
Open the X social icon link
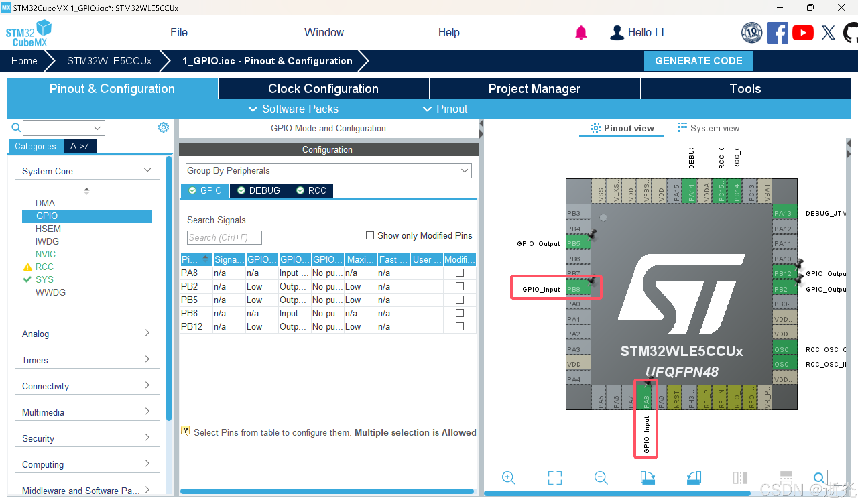pyautogui.click(x=828, y=33)
